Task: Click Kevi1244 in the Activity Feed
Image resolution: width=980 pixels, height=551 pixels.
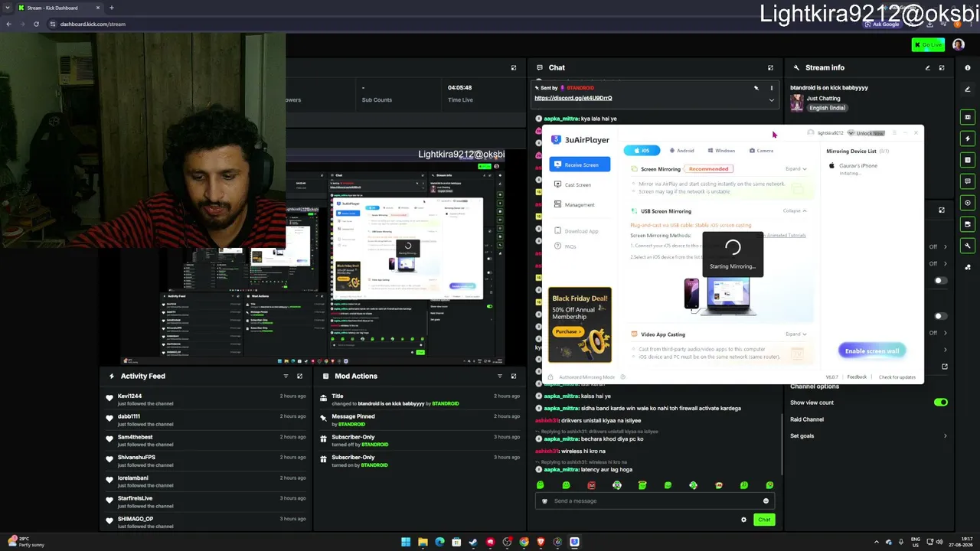Action: point(129,396)
